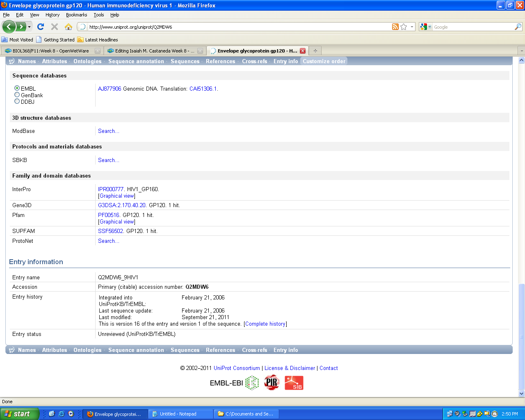Select the DDBJ radio button
The height and width of the screenshot is (420, 525).
17,101
